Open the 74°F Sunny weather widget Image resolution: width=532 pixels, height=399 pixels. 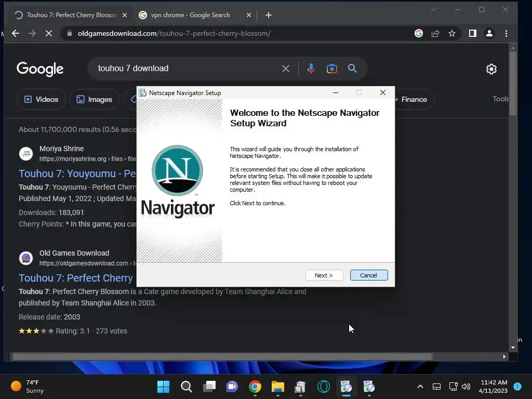27,387
